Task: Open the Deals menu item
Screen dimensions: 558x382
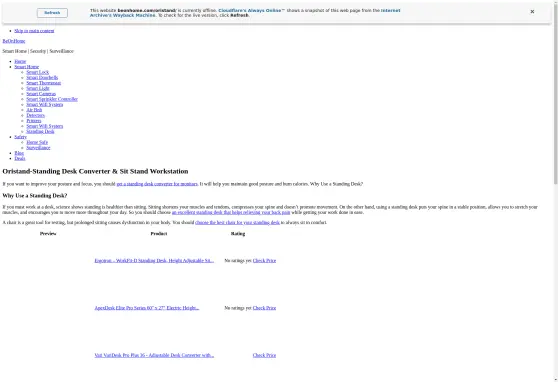Action: coord(20,158)
